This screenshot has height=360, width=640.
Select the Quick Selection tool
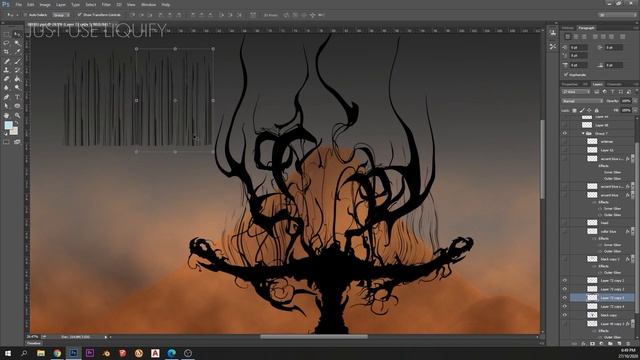[x=17, y=43]
